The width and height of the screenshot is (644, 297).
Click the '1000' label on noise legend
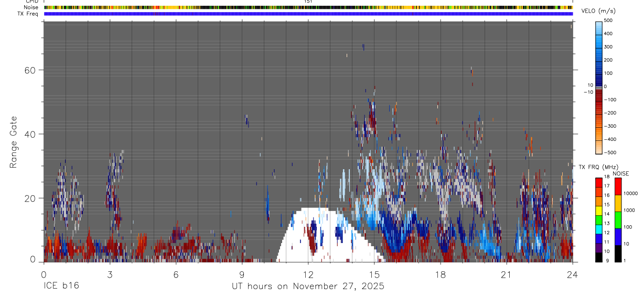click(628, 210)
